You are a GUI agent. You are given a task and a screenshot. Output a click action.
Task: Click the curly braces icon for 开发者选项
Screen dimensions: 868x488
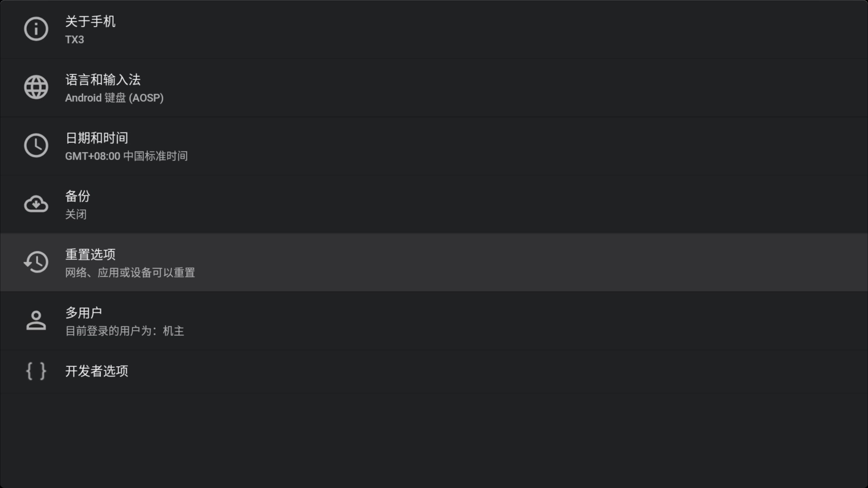coord(36,371)
